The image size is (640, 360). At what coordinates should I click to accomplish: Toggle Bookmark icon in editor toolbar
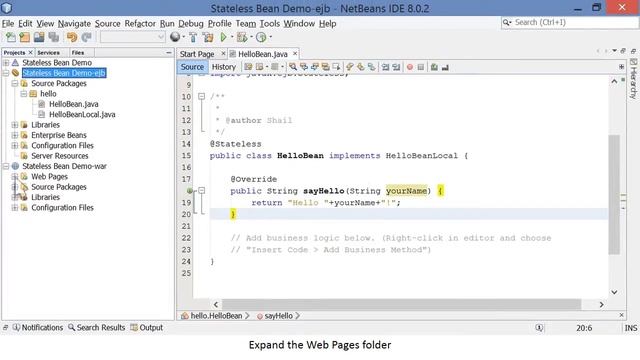pyautogui.click(x=371, y=67)
